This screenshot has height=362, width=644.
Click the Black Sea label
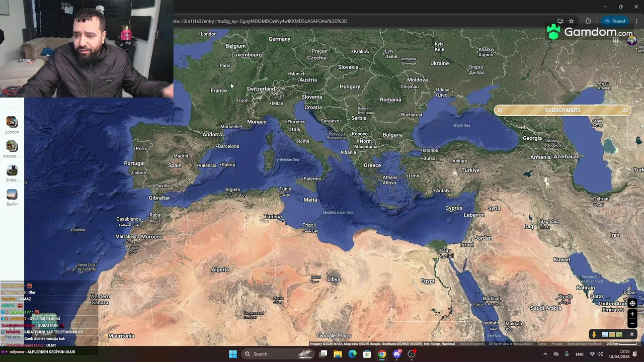pos(462,125)
